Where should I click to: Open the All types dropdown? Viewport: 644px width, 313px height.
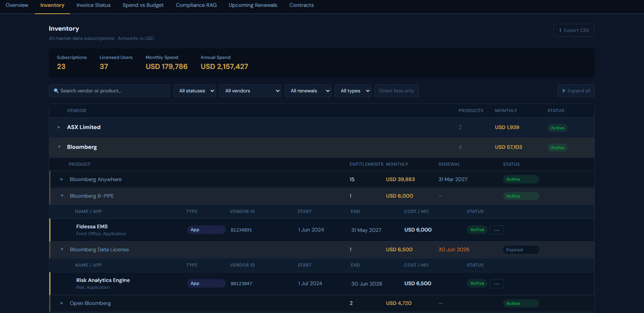coord(353,91)
